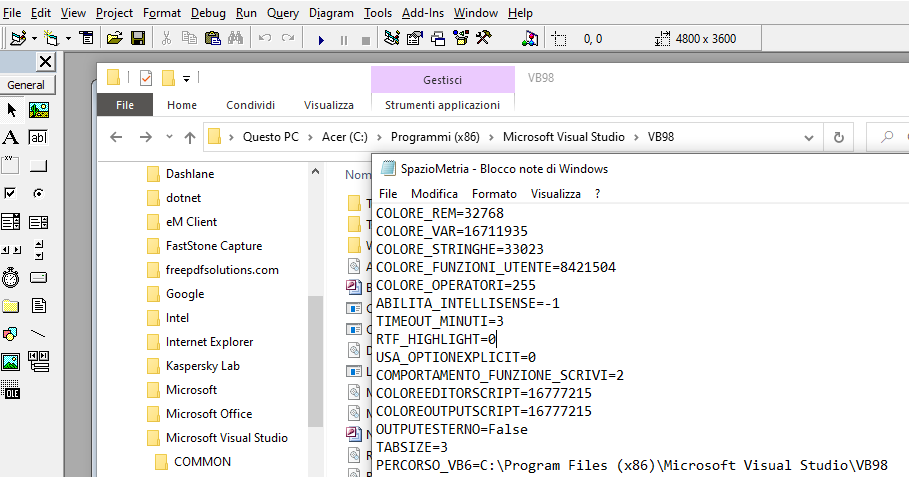Open the Visual Component Manager icon

(x=530, y=38)
